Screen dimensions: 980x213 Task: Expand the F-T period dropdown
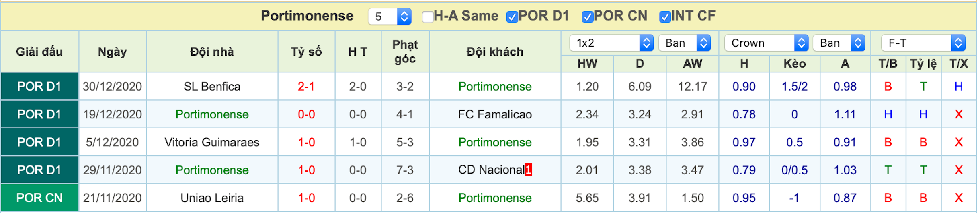923,43
